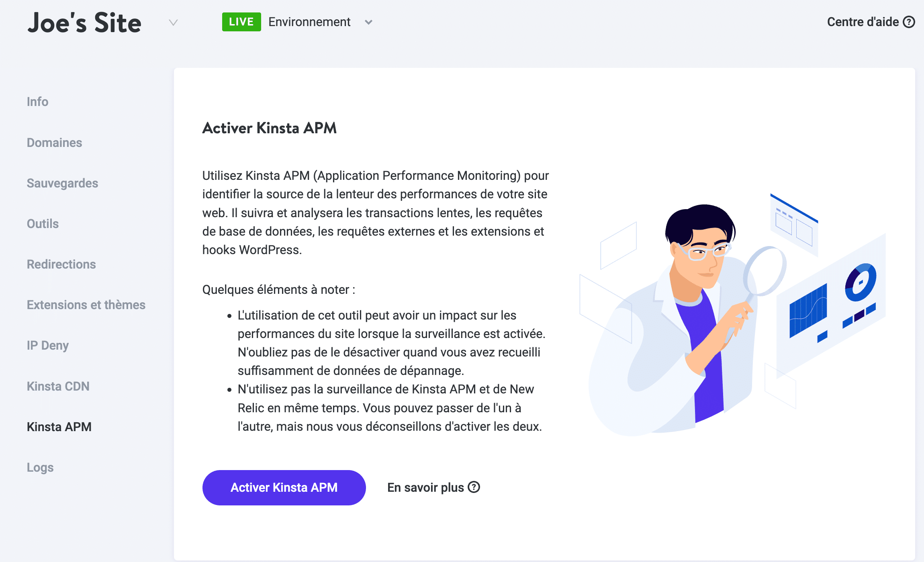The width and height of the screenshot is (924, 562).
Task: Open the Kinsta CDN section
Action: coord(58,386)
